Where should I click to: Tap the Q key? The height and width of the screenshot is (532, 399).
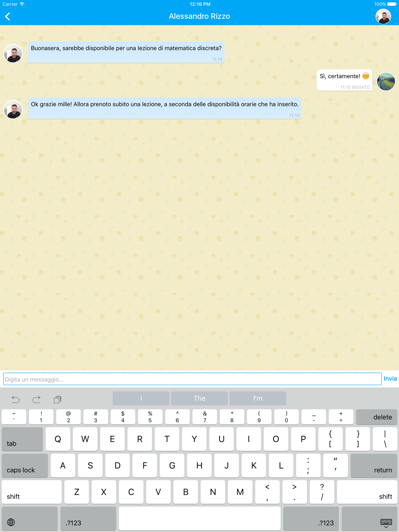pyautogui.click(x=58, y=439)
